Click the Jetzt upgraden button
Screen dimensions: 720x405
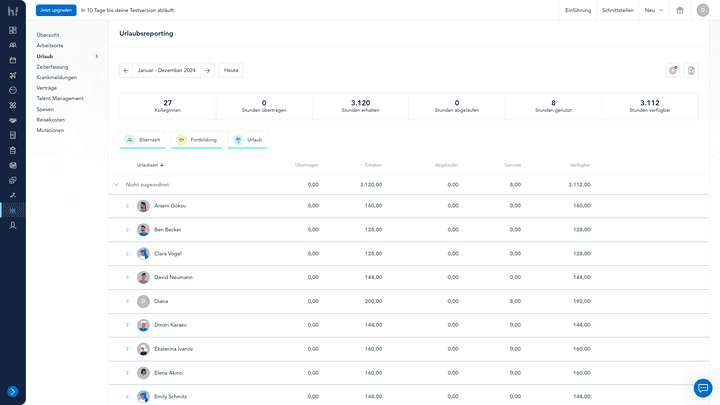pyautogui.click(x=56, y=10)
